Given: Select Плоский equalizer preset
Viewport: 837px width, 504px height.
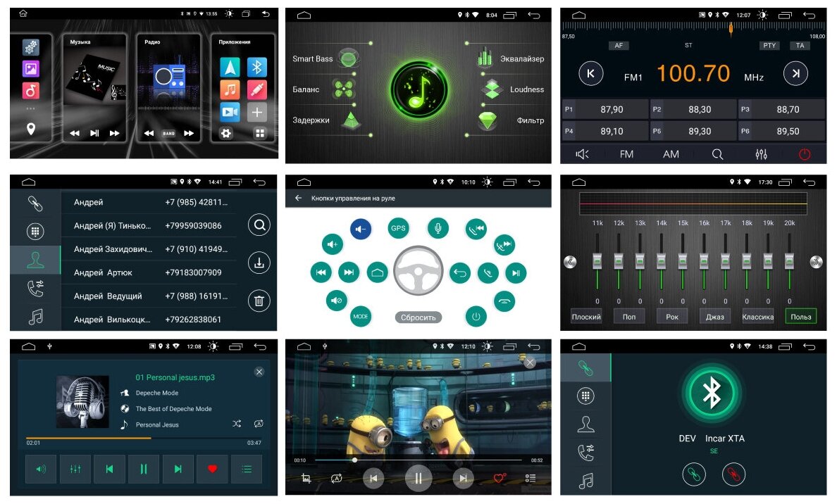Looking at the screenshot, I should [x=586, y=316].
